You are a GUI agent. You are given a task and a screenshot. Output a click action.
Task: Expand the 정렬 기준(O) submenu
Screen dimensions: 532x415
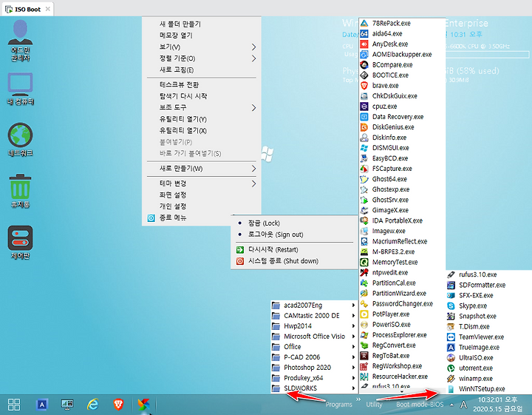point(202,58)
